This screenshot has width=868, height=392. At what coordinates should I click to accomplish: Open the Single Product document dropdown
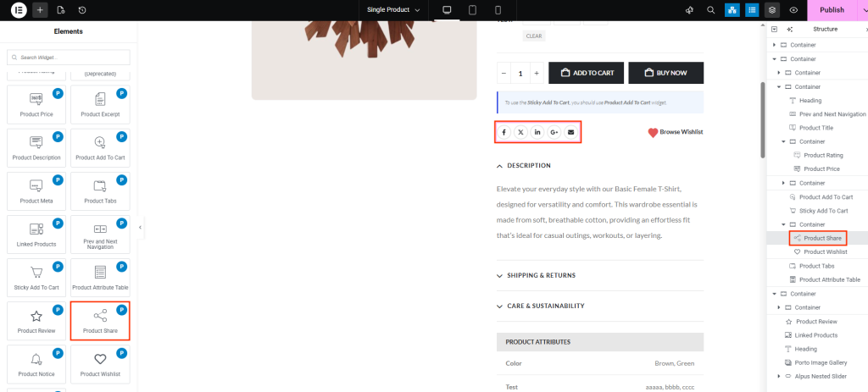coord(393,10)
